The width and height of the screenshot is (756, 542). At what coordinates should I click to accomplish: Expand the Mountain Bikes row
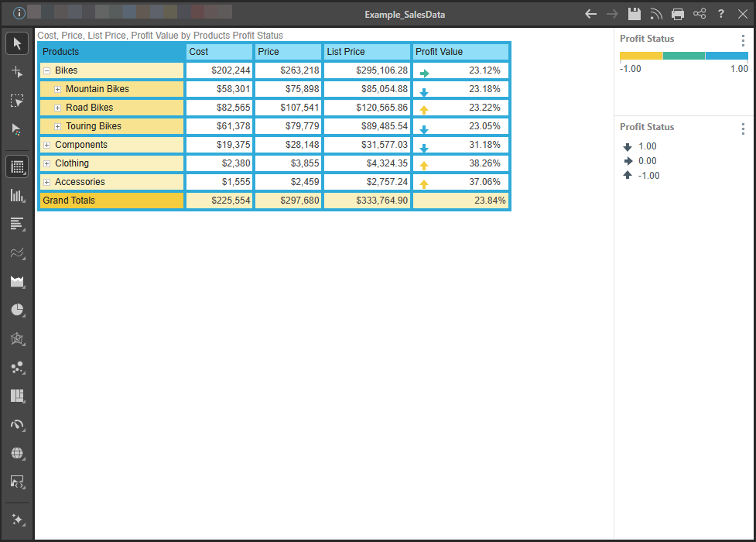[58, 89]
